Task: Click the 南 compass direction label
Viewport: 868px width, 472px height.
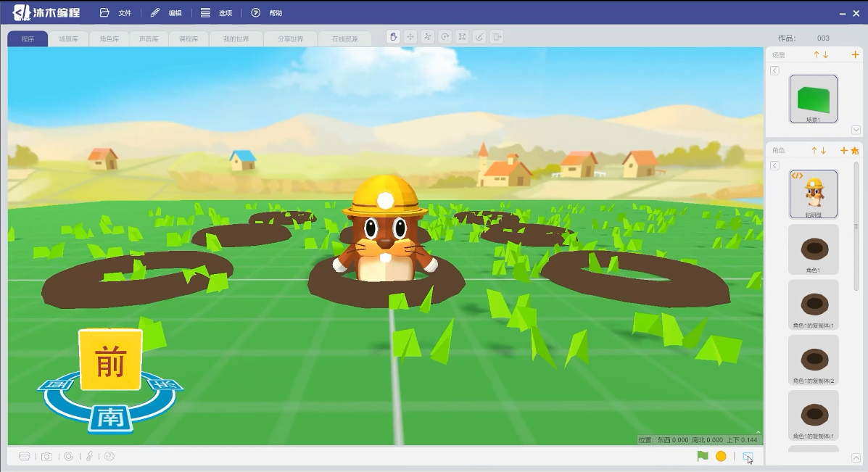Action: coord(111,418)
